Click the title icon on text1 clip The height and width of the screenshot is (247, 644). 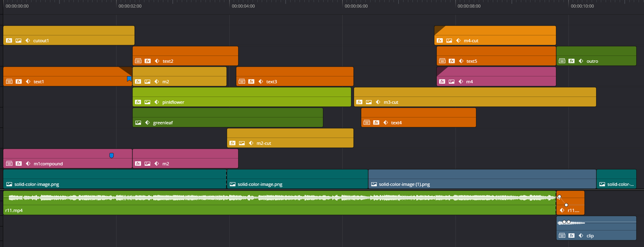pyautogui.click(x=9, y=82)
